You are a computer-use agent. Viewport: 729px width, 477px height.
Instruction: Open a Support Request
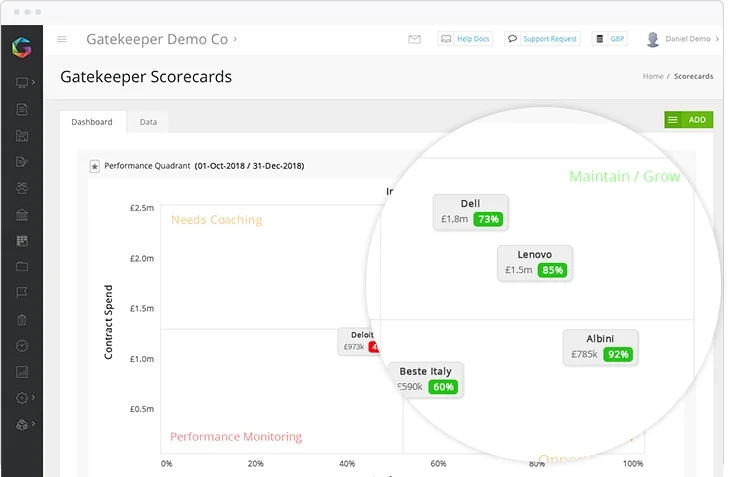coord(542,39)
